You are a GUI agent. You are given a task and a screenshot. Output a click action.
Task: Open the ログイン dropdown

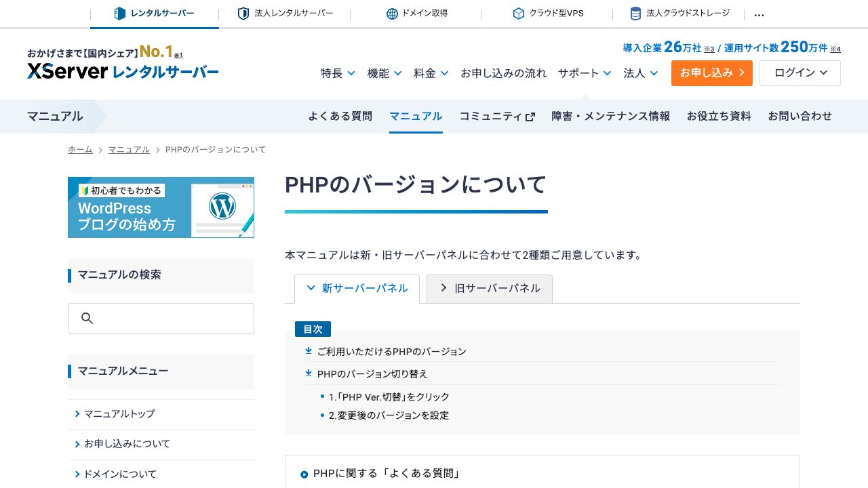click(800, 73)
